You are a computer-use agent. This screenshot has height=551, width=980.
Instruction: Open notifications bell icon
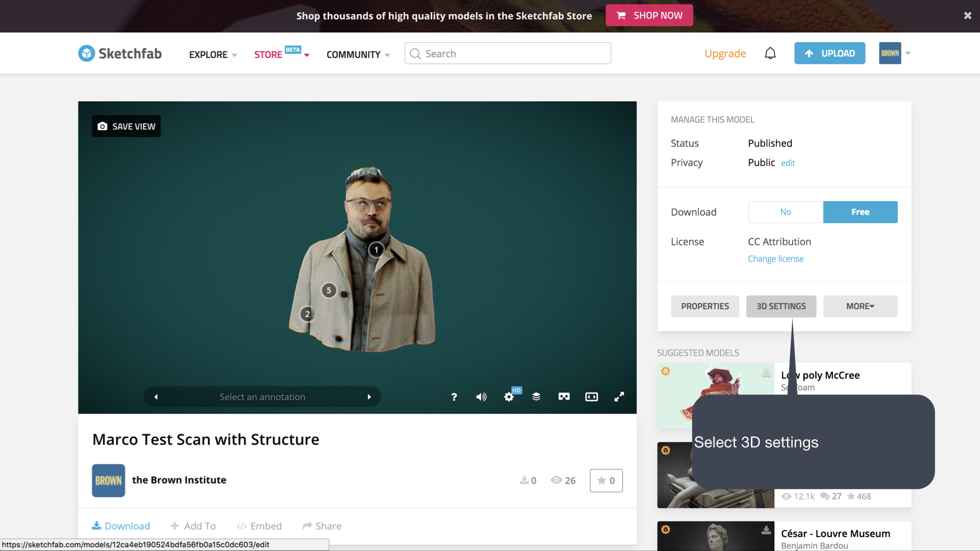[770, 54]
